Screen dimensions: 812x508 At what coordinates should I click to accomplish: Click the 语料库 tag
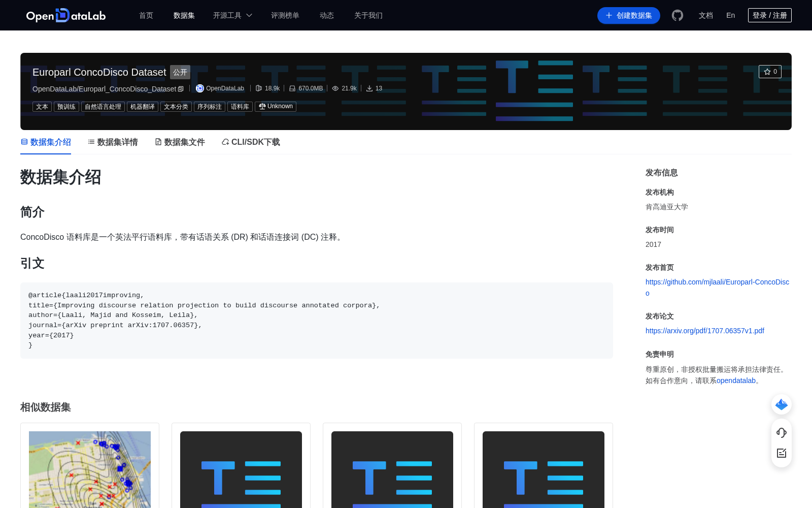point(240,107)
